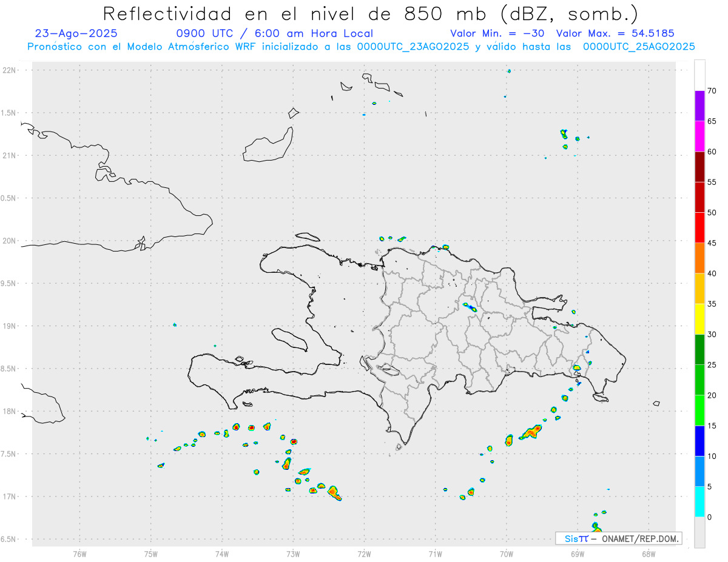Click the "22N" latitude label
The height and width of the screenshot is (562, 728).
pyautogui.click(x=10, y=70)
